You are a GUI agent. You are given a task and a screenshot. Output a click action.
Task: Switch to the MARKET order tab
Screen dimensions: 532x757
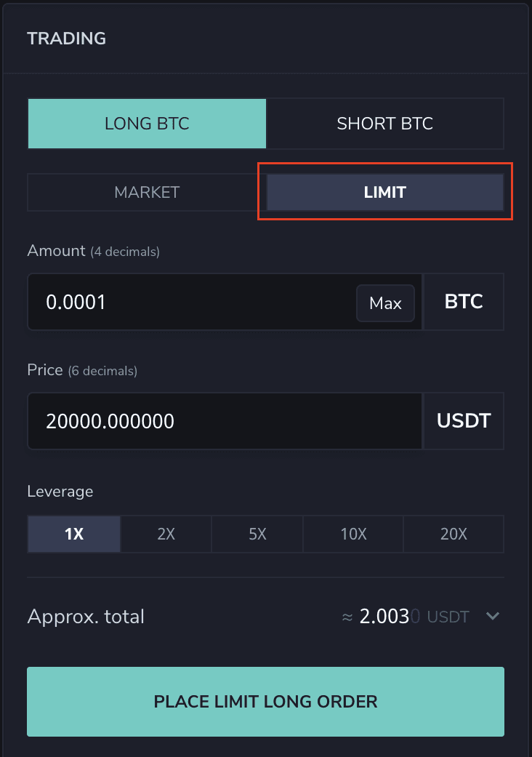(x=147, y=193)
